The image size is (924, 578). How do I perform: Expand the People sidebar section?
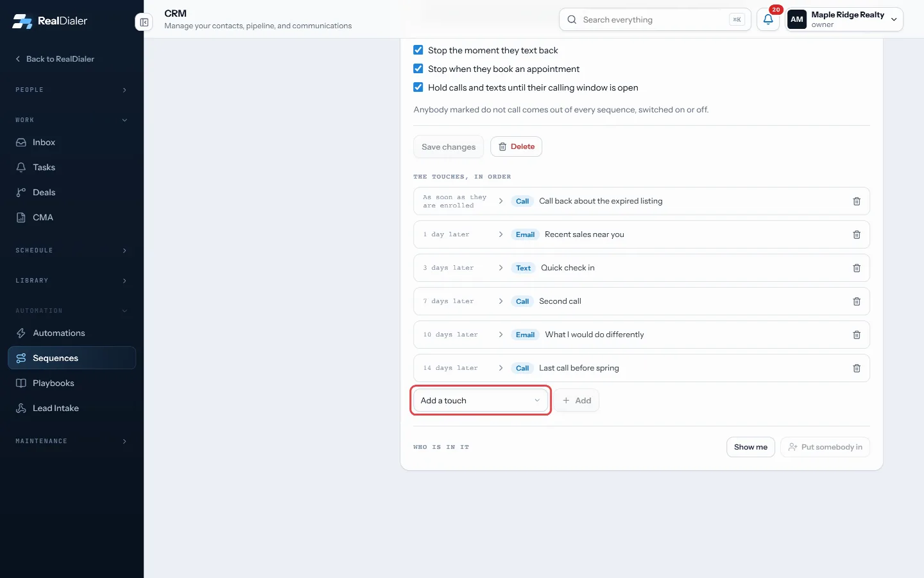tap(72, 90)
